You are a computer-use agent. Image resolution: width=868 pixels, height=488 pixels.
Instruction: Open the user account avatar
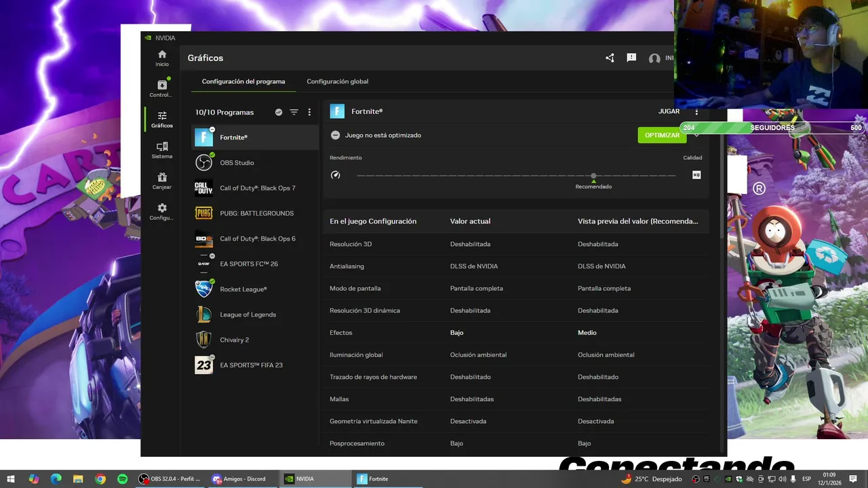tap(654, 59)
